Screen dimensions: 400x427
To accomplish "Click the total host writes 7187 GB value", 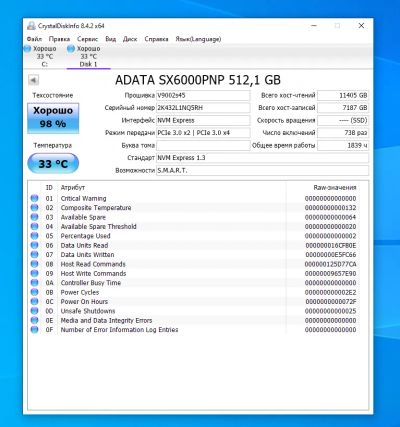I will click(343, 108).
